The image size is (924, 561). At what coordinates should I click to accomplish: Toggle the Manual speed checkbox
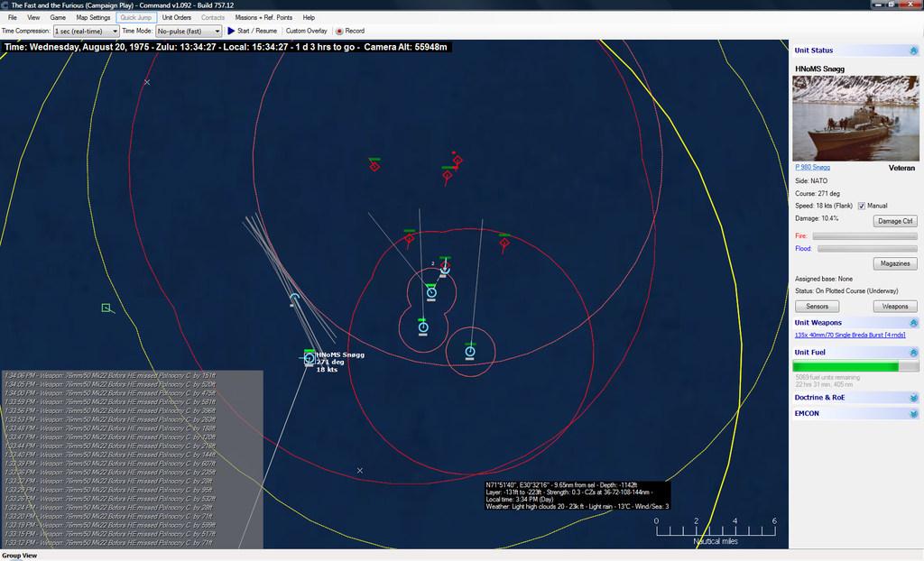[861, 206]
